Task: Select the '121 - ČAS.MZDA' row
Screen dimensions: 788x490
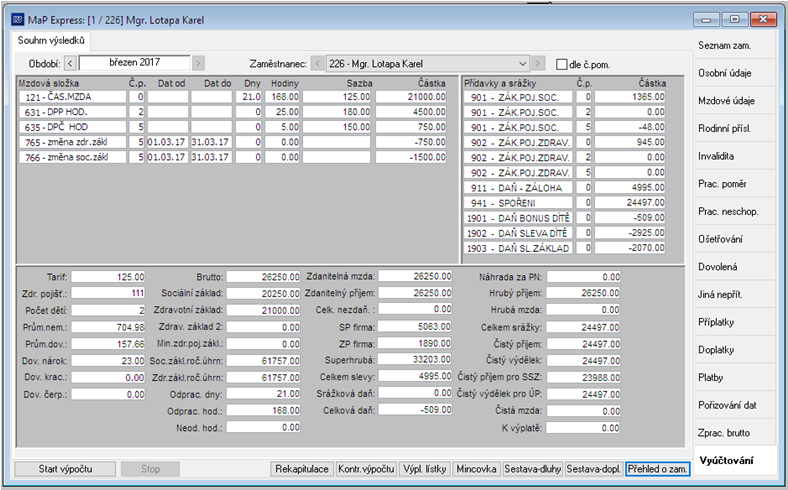Action: pyautogui.click(x=232, y=96)
